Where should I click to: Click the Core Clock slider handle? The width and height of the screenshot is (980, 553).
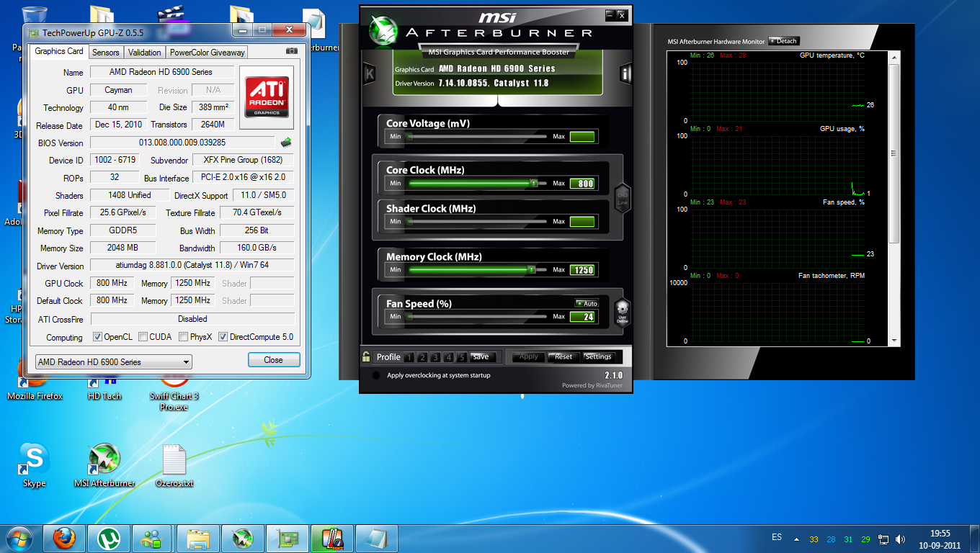[534, 184]
